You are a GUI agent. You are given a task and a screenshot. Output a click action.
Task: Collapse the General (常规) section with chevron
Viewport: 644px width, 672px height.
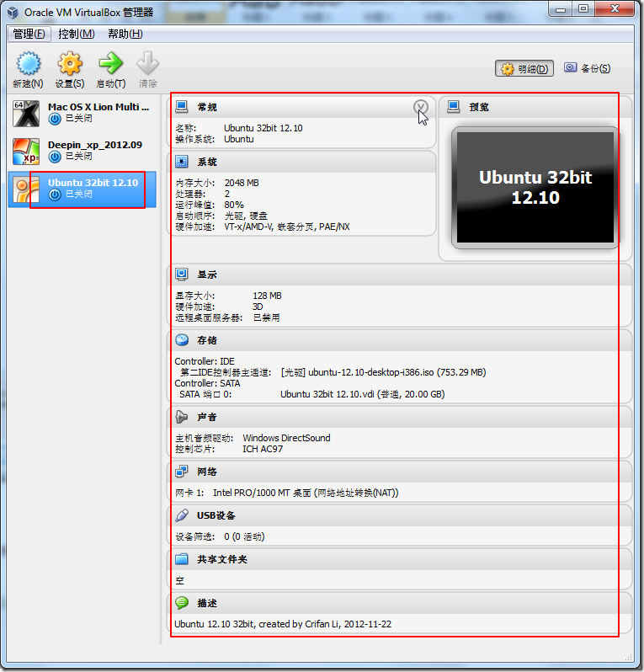[421, 106]
